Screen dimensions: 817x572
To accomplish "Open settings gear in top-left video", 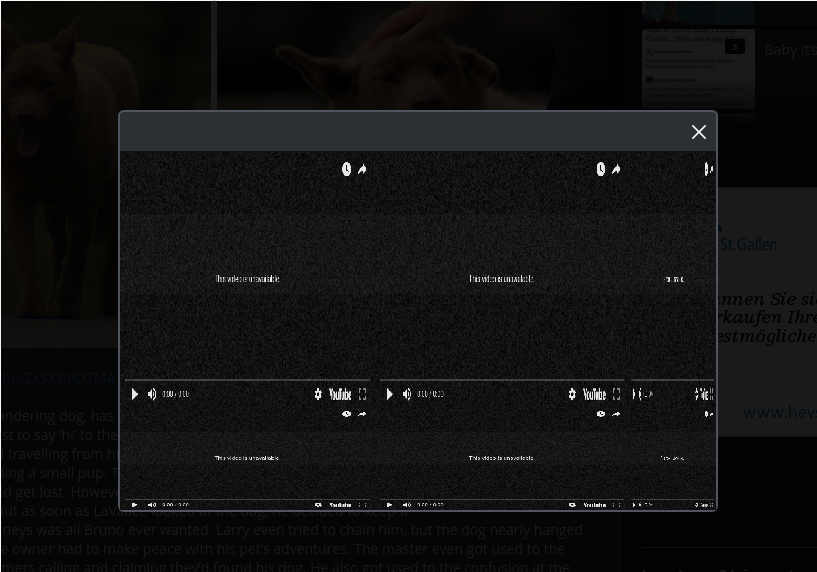I will [318, 395].
